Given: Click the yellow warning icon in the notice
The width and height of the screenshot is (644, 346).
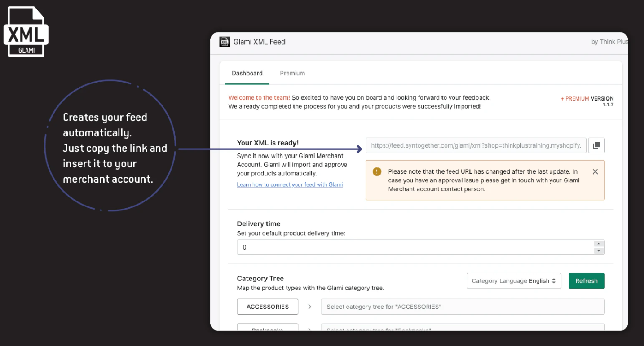Looking at the screenshot, I should [377, 171].
